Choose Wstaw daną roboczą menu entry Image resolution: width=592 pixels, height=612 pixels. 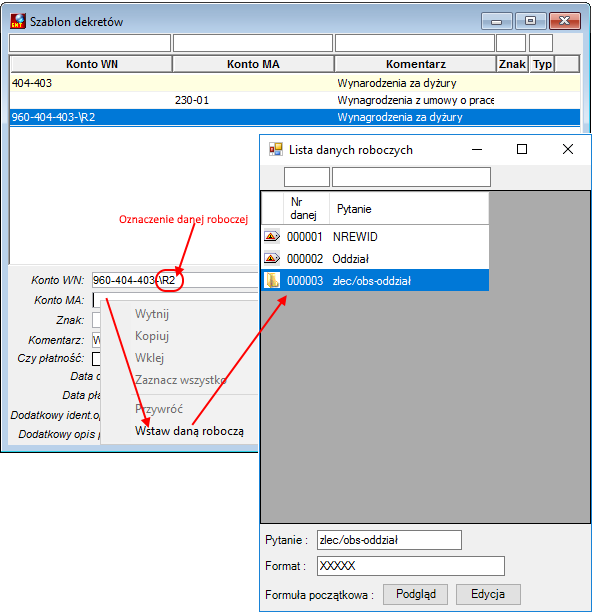[189, 431]
